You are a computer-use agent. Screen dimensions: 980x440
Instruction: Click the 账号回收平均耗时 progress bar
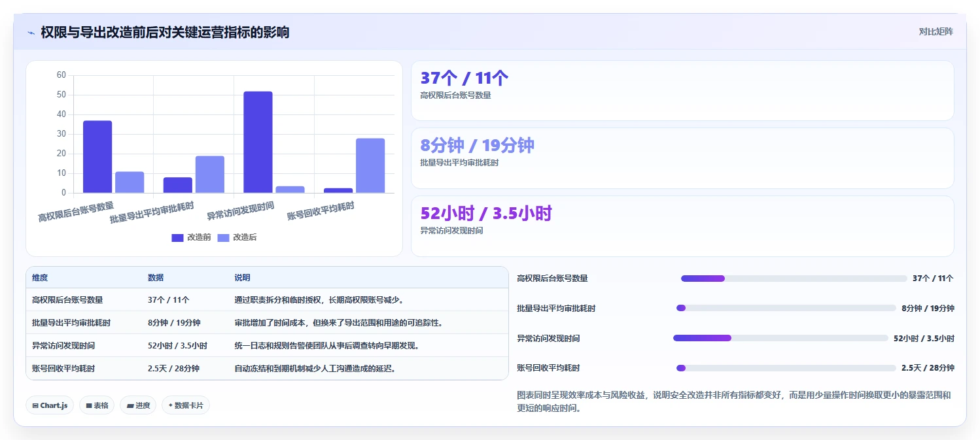click(786, 368)
